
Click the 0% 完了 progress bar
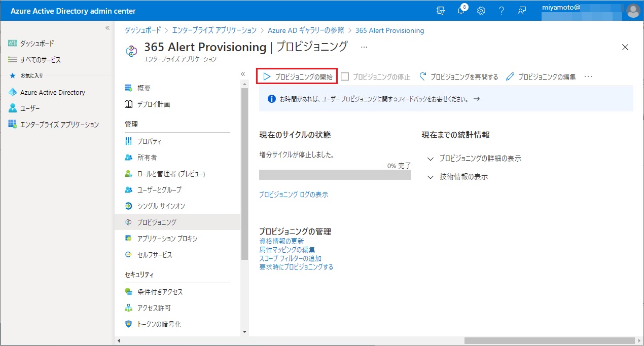(x=335, y=175)
